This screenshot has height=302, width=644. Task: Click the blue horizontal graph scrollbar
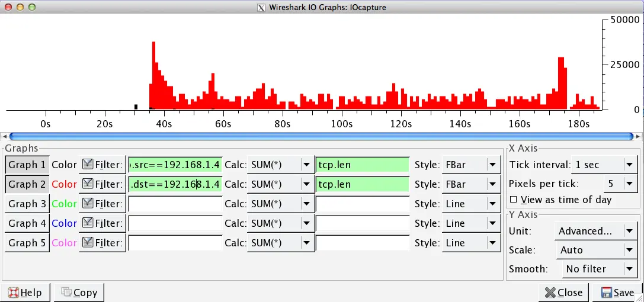(x=321, y=136)
